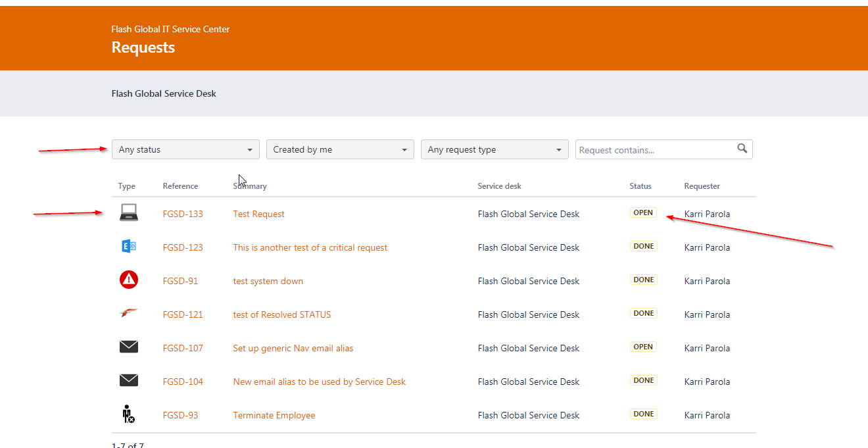Click the Flash Global logo icon for FGSD-121
868x448 pixels.
click(x=129, y=313)
